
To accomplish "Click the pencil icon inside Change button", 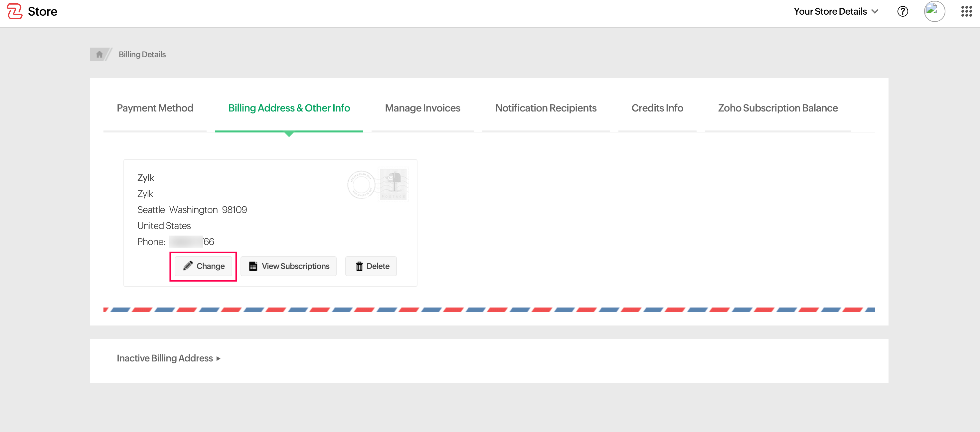I will pyautogui.click(x=188, y=266).
